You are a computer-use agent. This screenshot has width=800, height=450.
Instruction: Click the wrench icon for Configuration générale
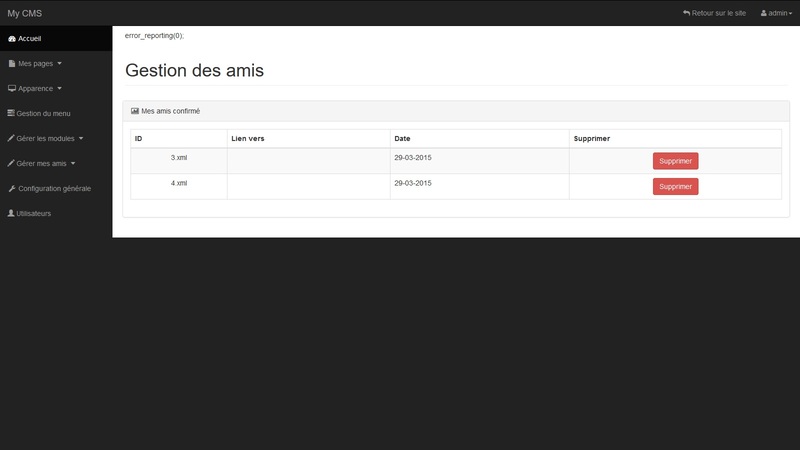[x=12, y=188]
